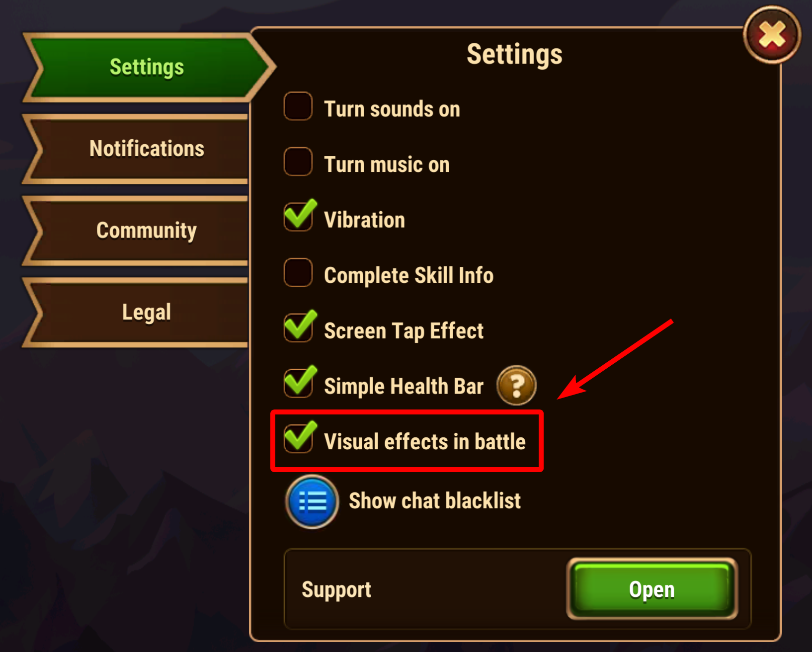Uncheck Visual effects in battle
The height and width of the screenshot is (652, 812).
coord(299,437)
